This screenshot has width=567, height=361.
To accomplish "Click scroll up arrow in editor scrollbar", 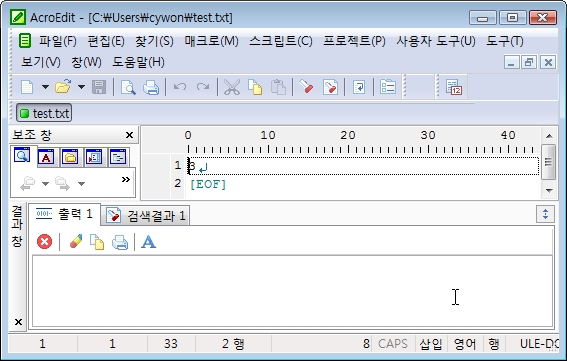I will tap(549, 136).
